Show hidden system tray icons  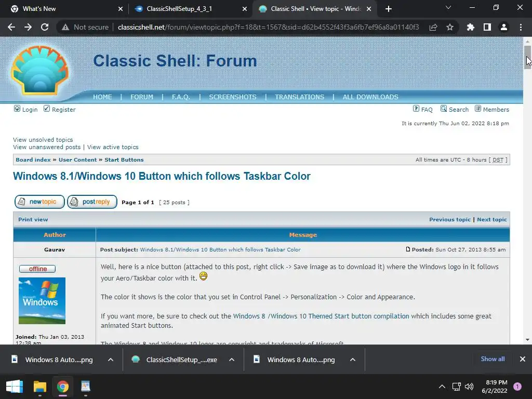click(x=442, y=387)
